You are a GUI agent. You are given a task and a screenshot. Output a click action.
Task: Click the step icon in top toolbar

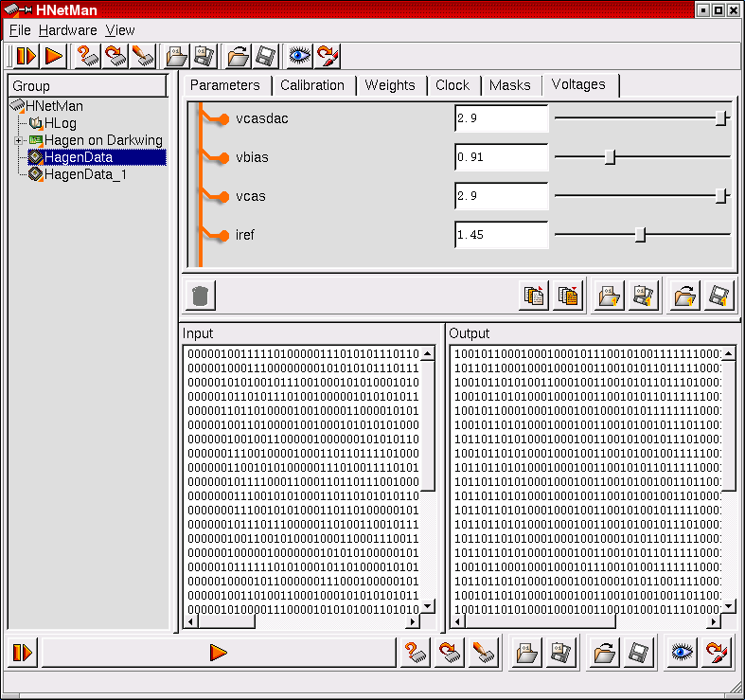click(26, 56)
